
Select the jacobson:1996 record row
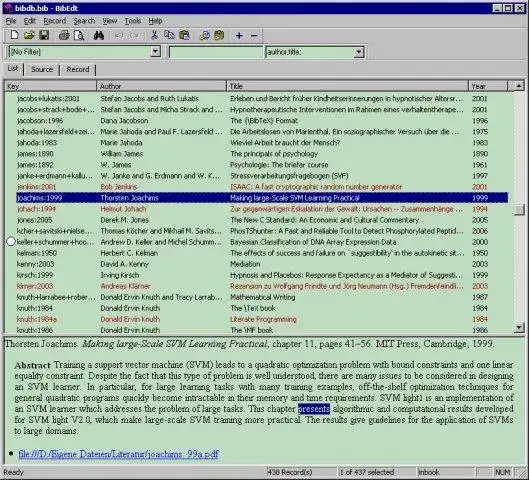point(262,121)
